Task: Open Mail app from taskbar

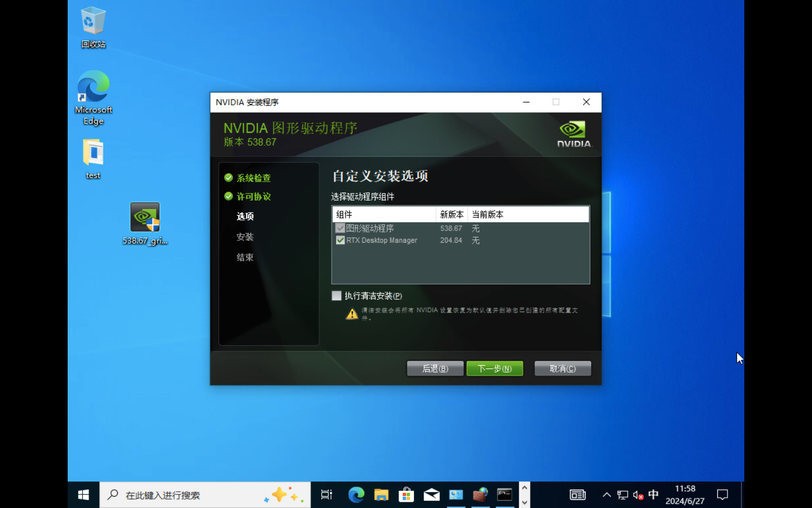Action: (431, 495)
